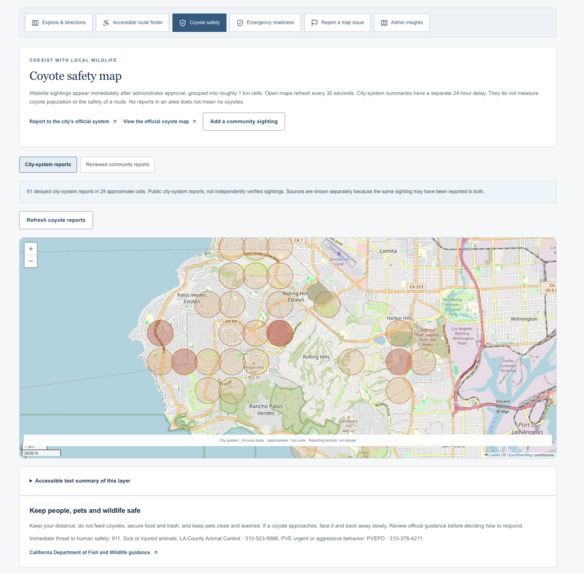Image resolution: width=584 pixels, height=573 pixels.
Task: Click the wheelchair icon on Accessible route finder
Action: tap(106, 23)
